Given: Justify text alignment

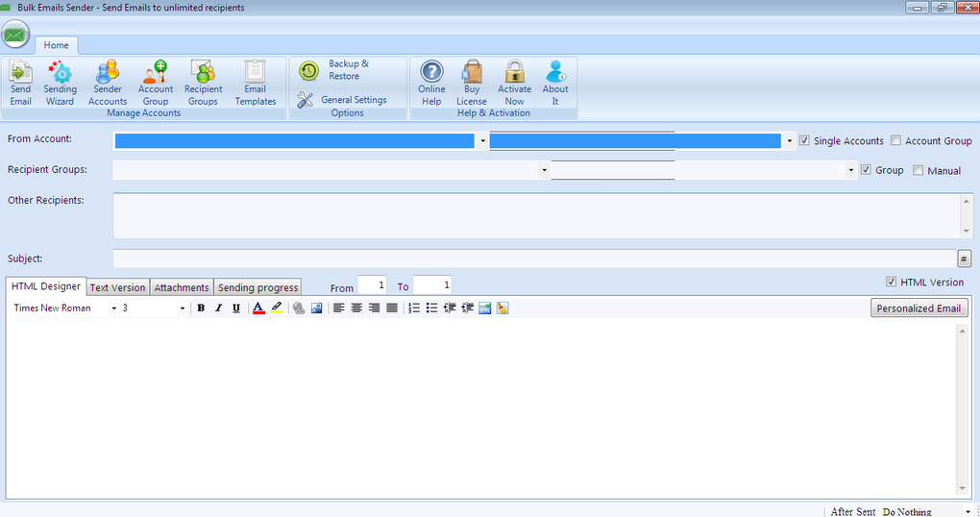Looking at the screenshot, I should [392, 308].
